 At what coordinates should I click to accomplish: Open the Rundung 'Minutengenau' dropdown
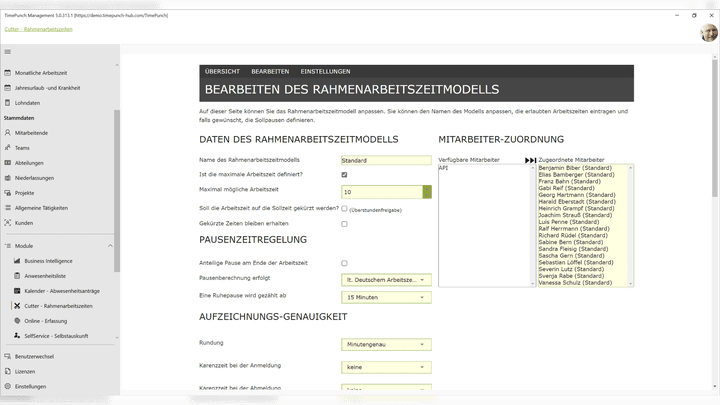[x=386, y=344]
